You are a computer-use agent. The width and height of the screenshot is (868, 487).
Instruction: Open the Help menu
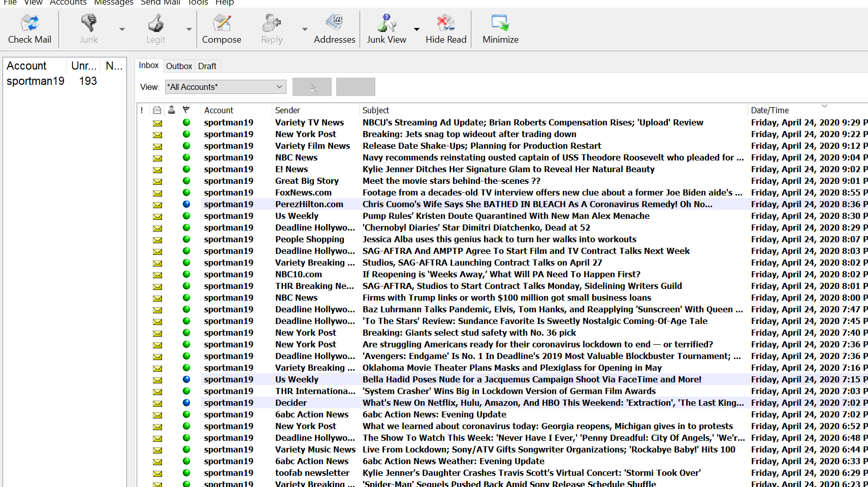click(224, 3)
